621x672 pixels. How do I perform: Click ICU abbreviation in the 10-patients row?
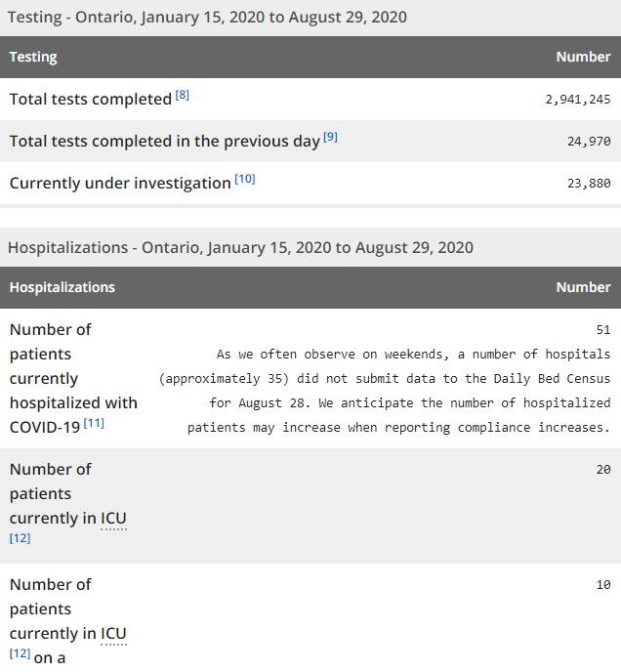(113, 633)
